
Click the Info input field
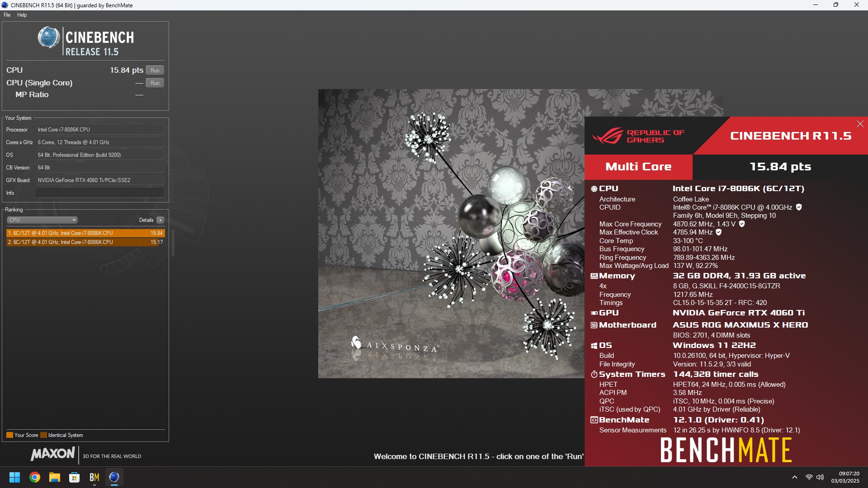(99, 193)
